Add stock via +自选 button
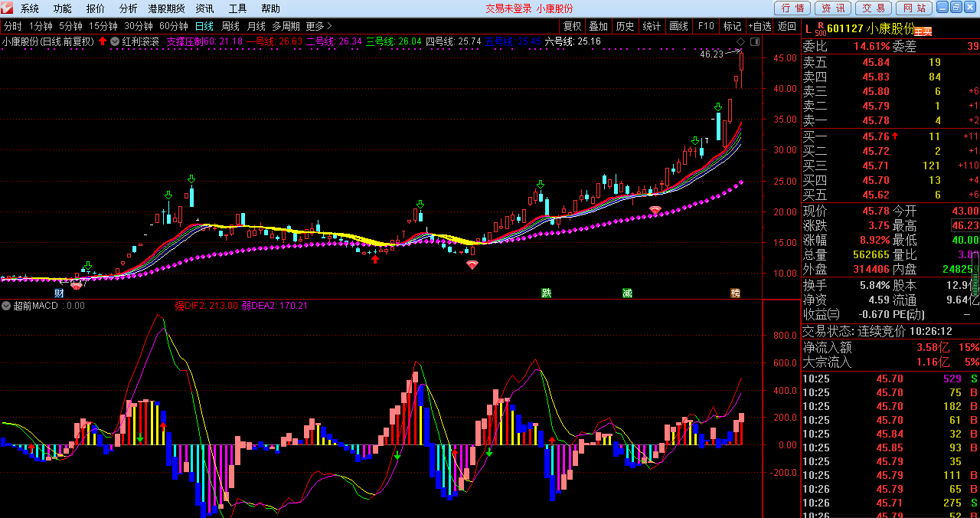This screenshot has width=980, height=518. 759,26
